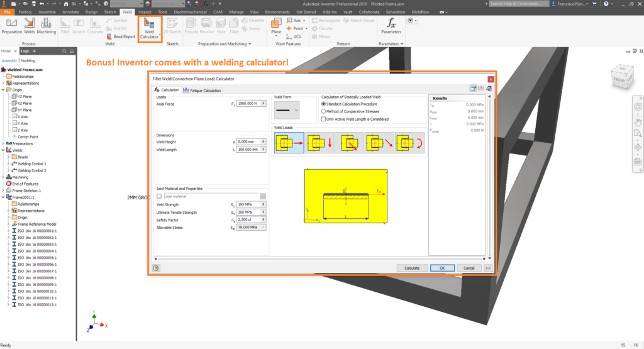Viewport: 644px width, 349px height.
Task: Click the arrow beside Axial Force value
Action: [264, 104]
